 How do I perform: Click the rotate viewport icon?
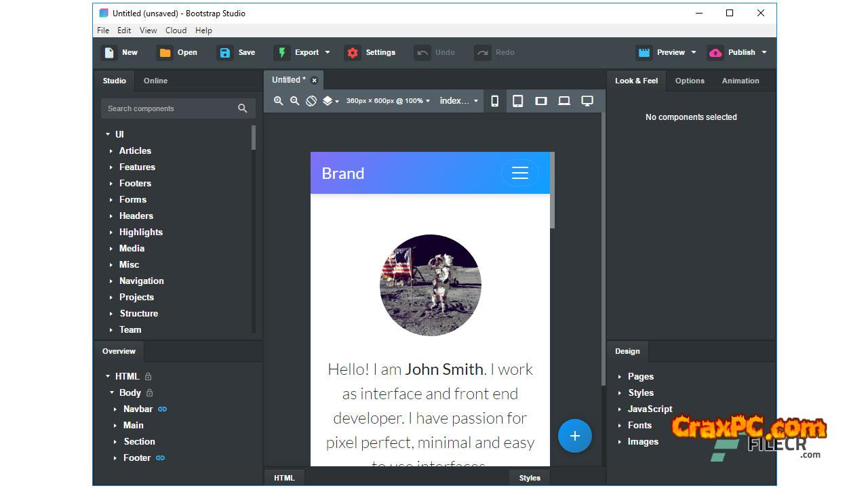311,101
